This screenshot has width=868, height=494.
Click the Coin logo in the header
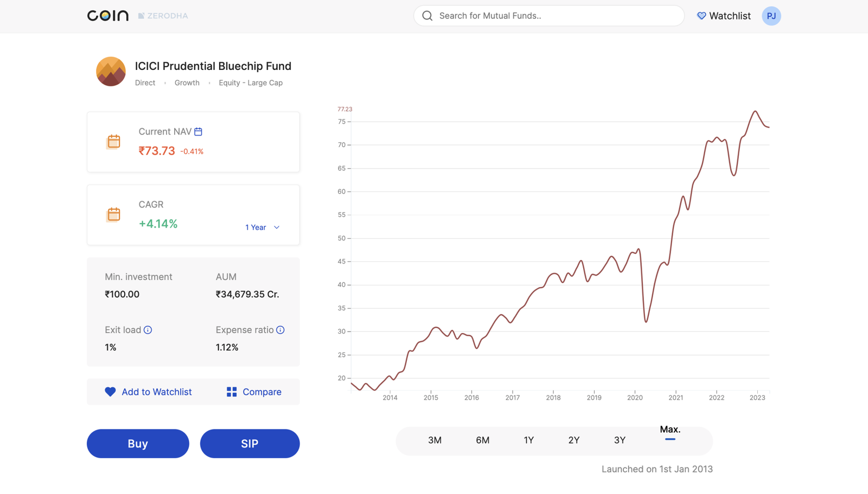107,16
